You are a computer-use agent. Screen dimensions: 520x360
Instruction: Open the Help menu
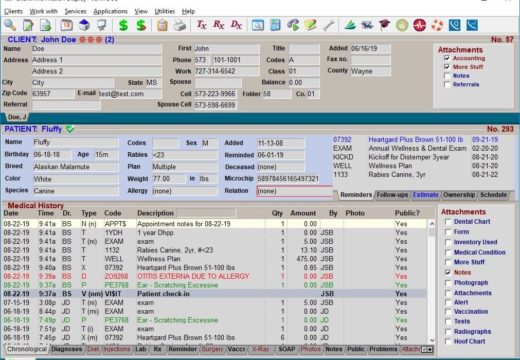click(188, 11)
